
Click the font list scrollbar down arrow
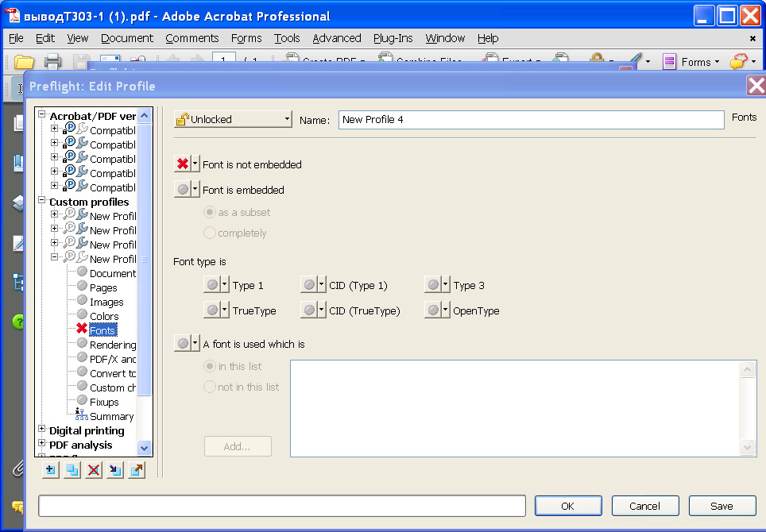pyautogui.click(x=748, y=446)
